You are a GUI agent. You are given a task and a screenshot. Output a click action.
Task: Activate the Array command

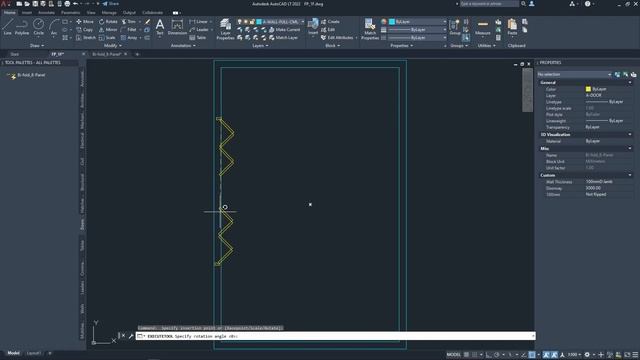129,38
